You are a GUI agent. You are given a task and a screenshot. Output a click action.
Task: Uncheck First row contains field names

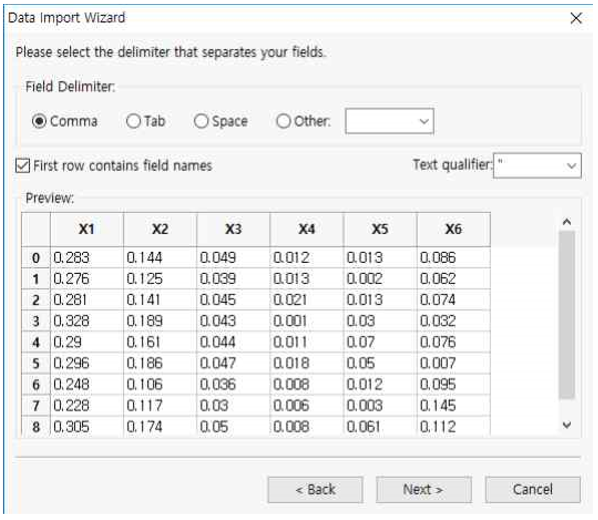point(23,166)
